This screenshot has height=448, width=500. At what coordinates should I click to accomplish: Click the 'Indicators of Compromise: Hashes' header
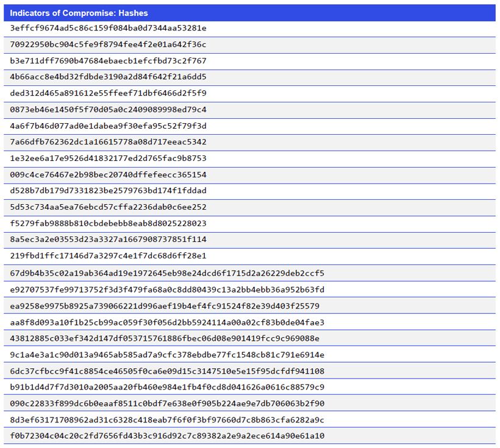tap(79, 13)
